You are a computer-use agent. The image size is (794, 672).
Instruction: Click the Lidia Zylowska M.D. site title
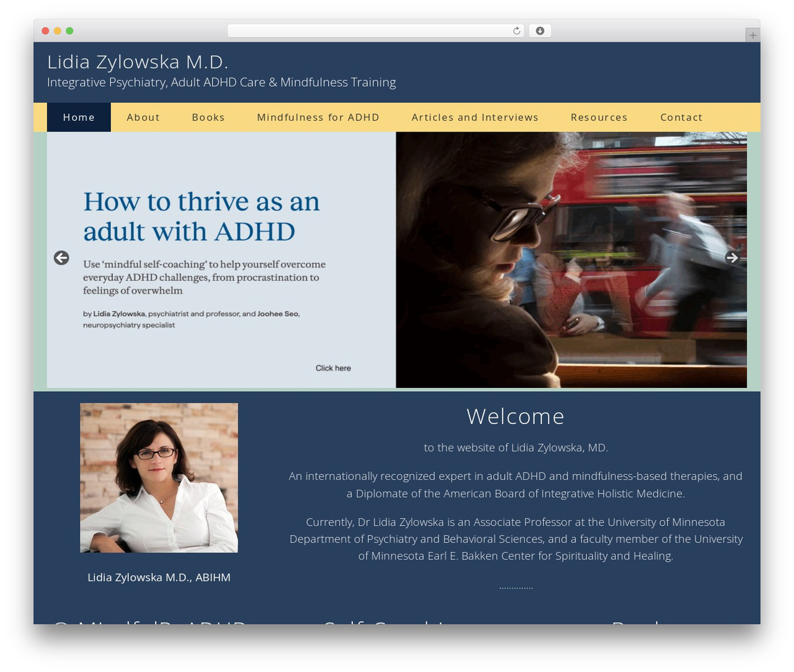click(x=138, y=62)
